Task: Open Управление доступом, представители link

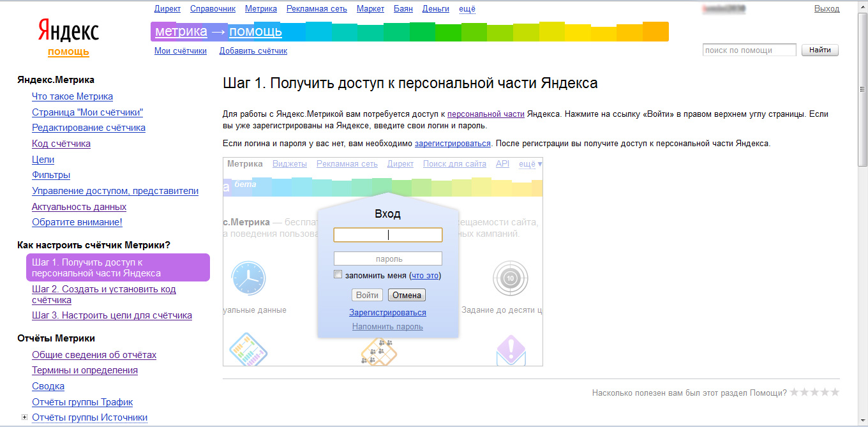Action: point(115,191)
